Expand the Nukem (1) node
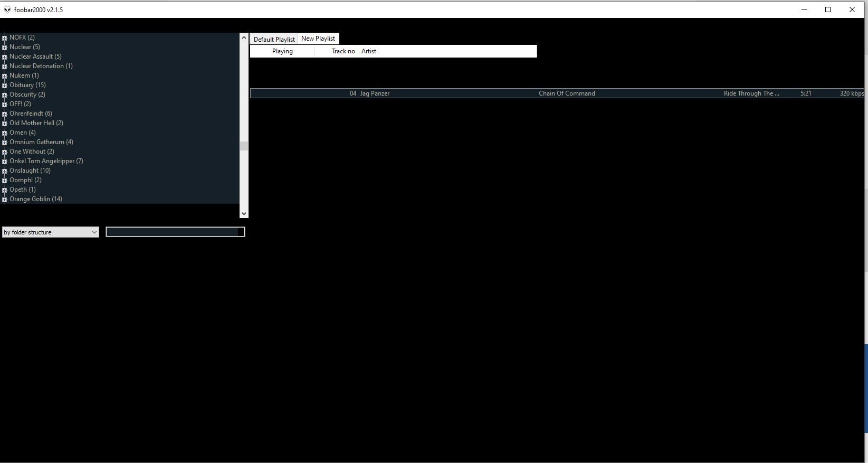868x463 pixels. (x=4, y=76)
